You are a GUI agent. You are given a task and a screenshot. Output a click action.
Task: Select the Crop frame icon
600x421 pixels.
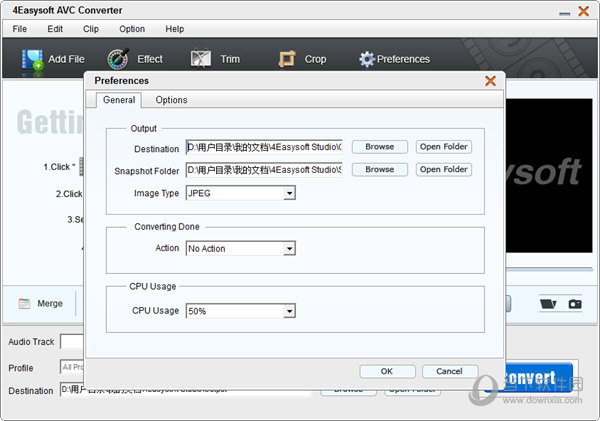[287, 59]
